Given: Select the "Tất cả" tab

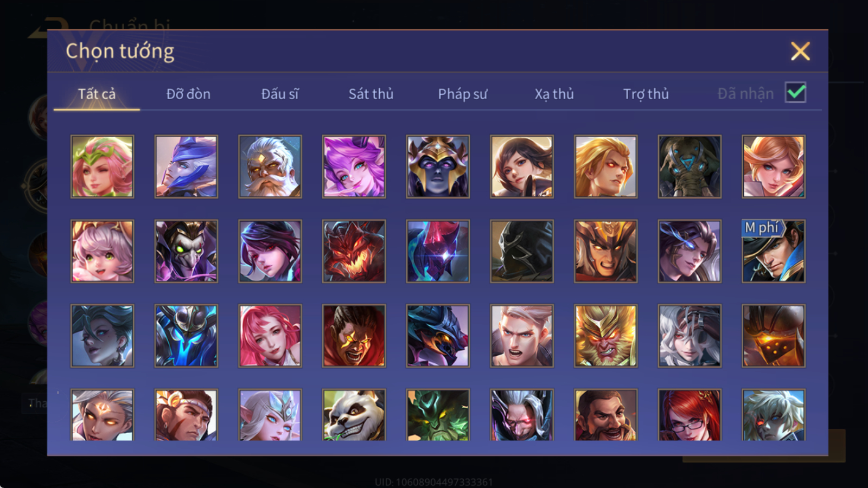Looking at the screenshot, I should tap(97, 94).
